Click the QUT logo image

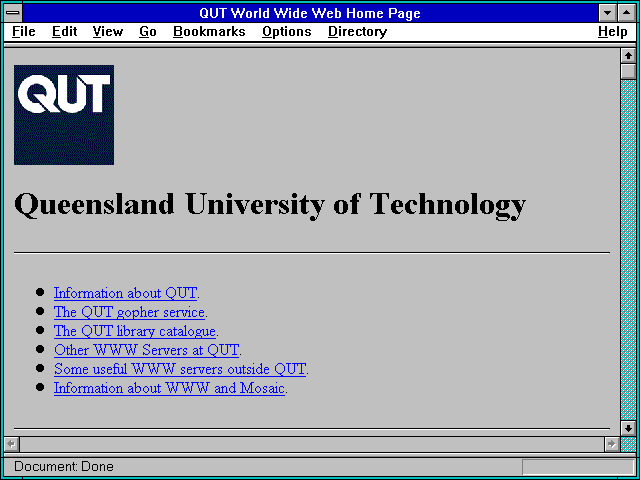click(x=64, y=115)
